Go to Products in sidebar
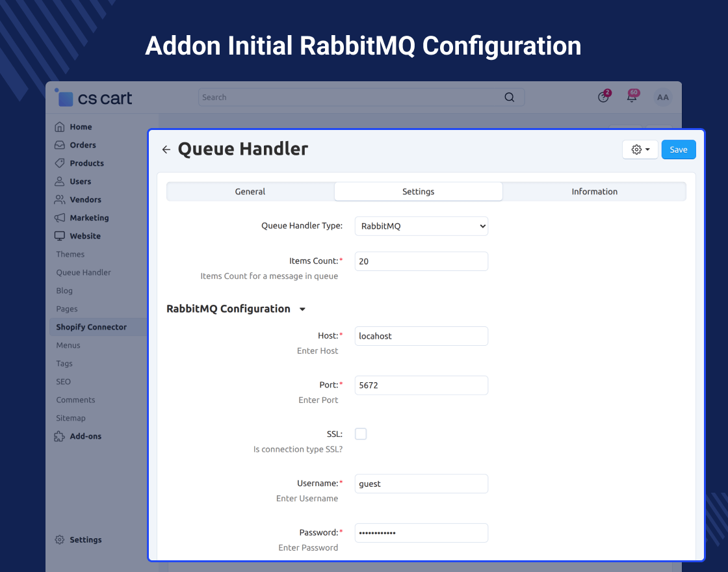Screen dimensions: 728x572 [86, 163]
